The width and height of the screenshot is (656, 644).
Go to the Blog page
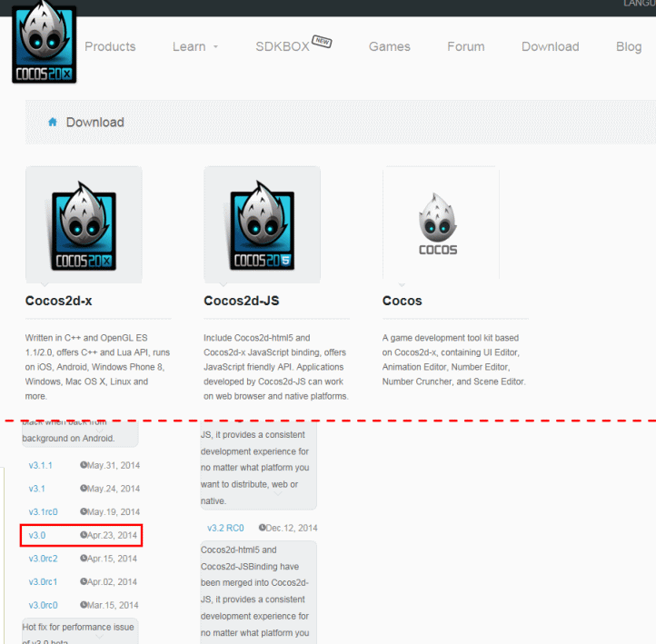point(629,46)
